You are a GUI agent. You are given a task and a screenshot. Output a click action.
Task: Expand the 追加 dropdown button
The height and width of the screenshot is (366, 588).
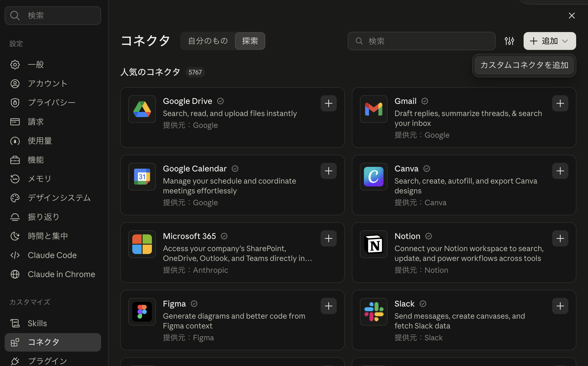click(x=550, y=41)
